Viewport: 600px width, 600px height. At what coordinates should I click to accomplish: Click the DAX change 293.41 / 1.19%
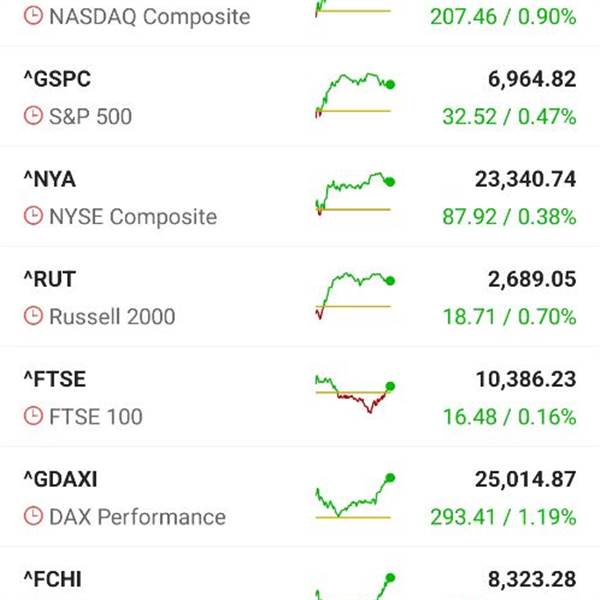click(x=509, y=517)
